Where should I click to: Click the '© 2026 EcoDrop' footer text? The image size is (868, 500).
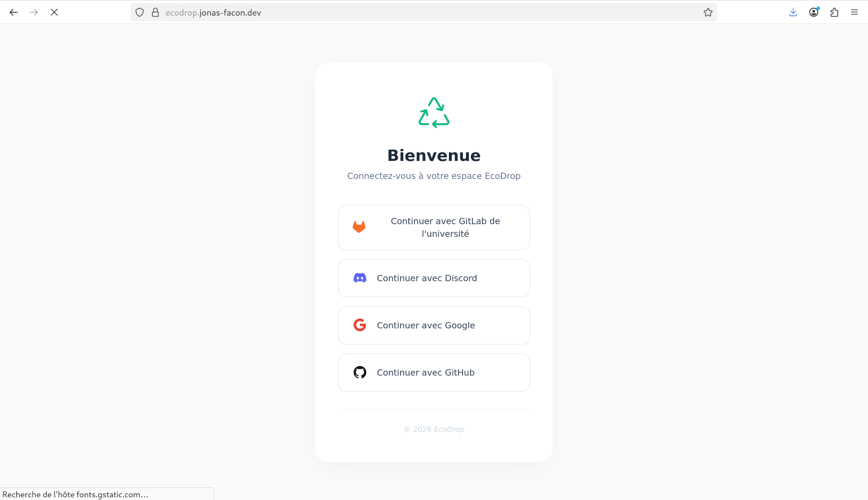(x=434, y=429)
